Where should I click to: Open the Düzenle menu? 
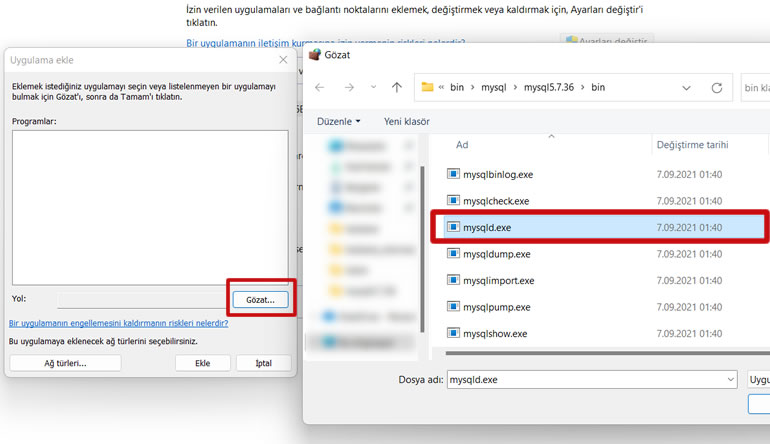338,121
